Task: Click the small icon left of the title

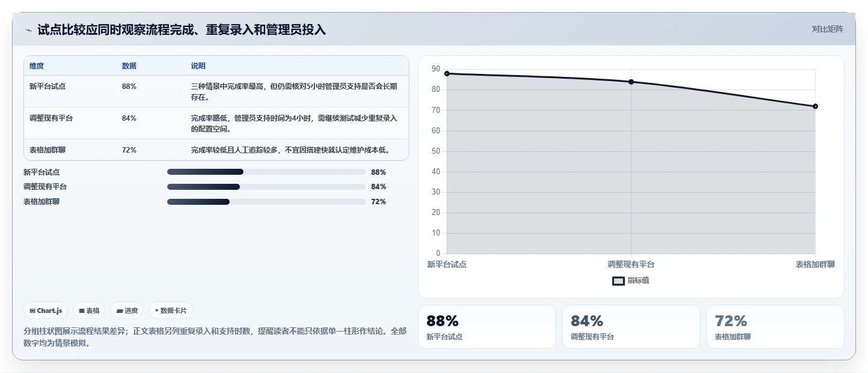Action: tap(28, 30)
